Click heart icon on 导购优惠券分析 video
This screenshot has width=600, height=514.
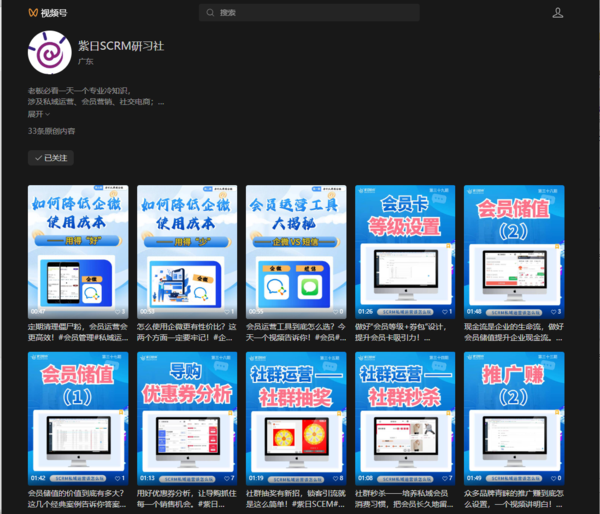[x=227, y=478]
